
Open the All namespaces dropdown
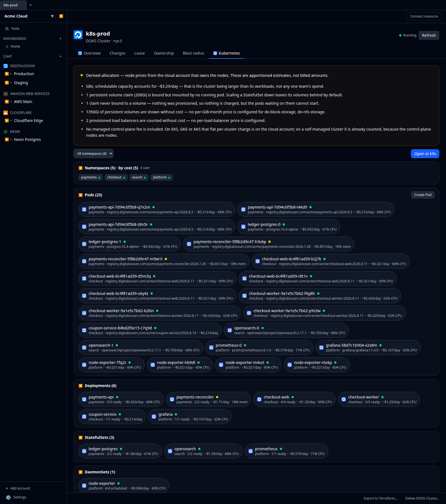pyautogui.click(x=93, y=154)
